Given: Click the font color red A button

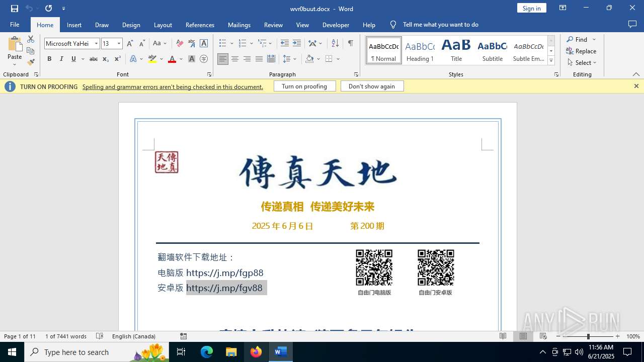Looking at the screenshot, I should (x=172, y=59).
